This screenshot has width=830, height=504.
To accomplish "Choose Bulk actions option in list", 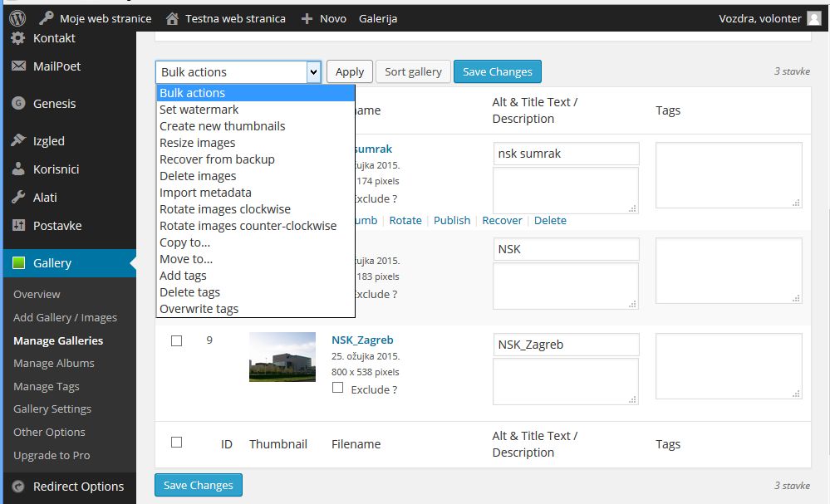I will click(x=256, y=93).
